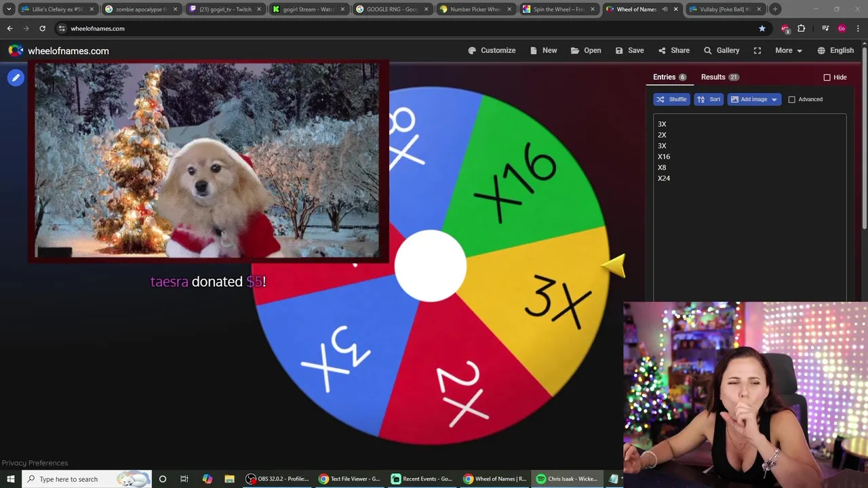
Task: Spin the wheel by clicking its white center
Action: coord(430,266)
